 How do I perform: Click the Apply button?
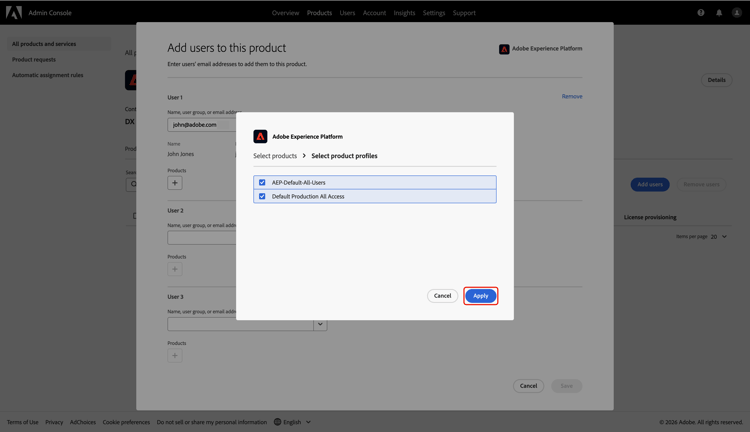tap(480, 296)
